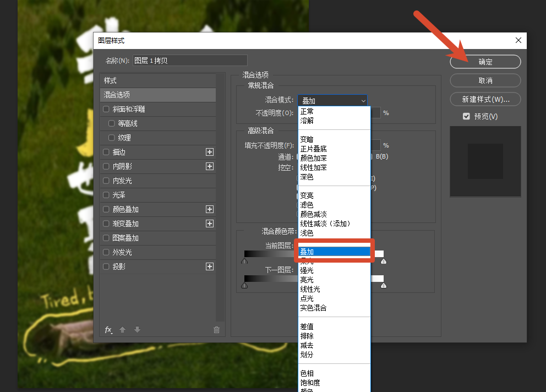Click plus icon beside 颜色叠加

210,209
